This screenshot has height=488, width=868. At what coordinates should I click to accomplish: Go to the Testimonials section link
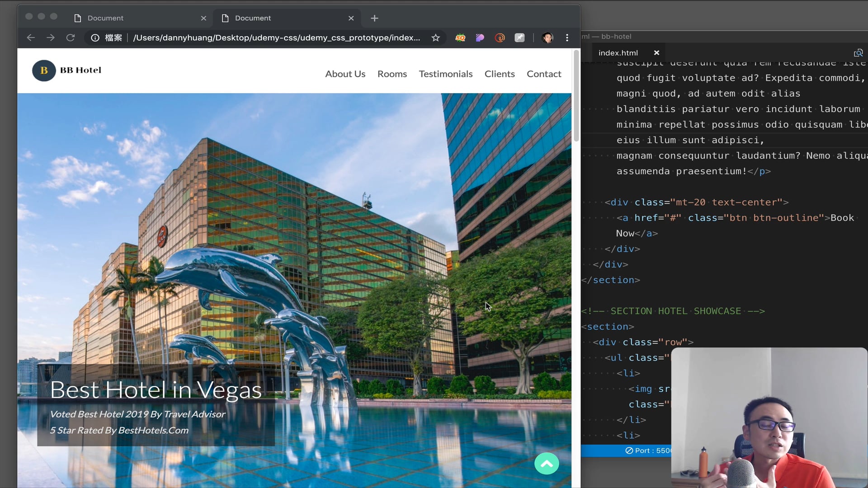click(445, 74)
